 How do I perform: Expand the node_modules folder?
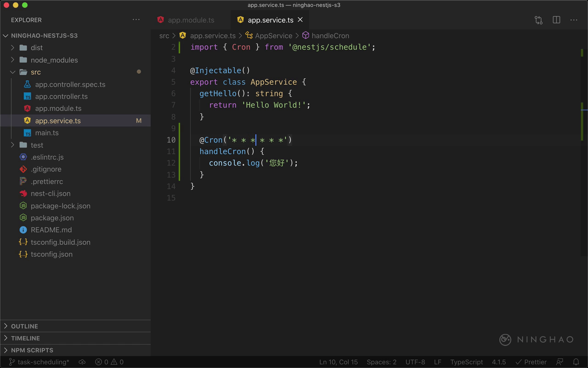pos(54,60)
